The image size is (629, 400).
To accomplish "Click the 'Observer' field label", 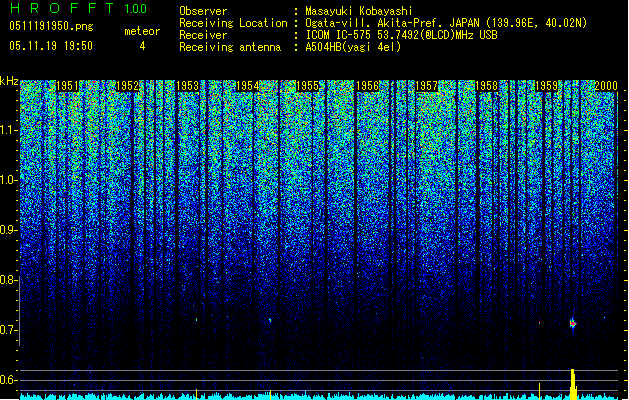I will (x=203, y=11).
